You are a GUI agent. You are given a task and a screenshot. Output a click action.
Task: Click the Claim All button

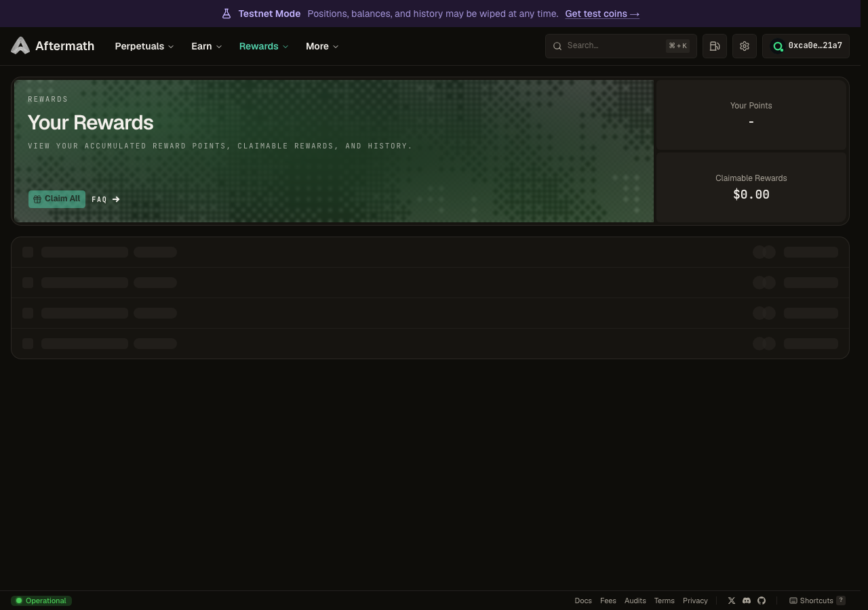click(57, 199)
